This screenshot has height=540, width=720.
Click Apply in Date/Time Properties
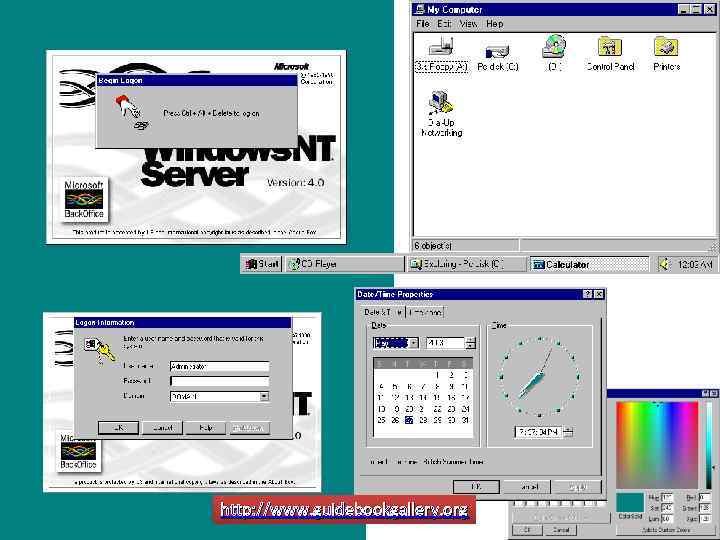pyautogui.click(x=578, y=486)
